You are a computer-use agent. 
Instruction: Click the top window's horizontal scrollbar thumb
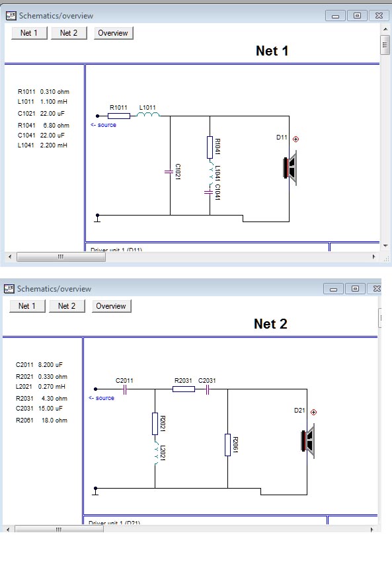point(61,257)
